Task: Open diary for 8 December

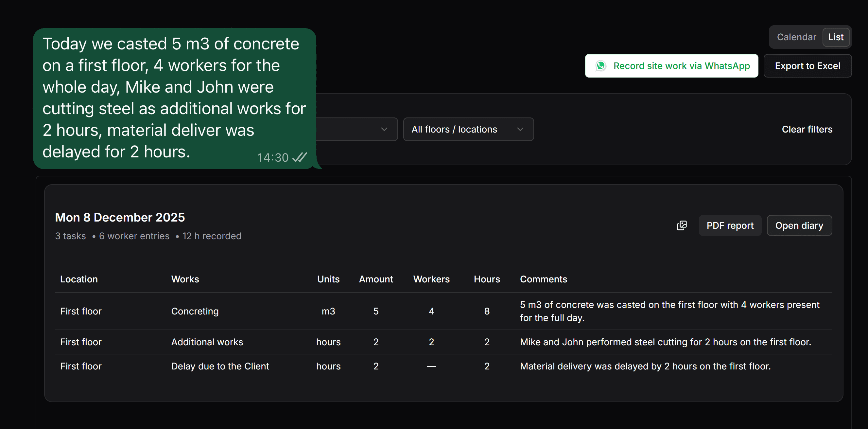Action: click(799, 225)
